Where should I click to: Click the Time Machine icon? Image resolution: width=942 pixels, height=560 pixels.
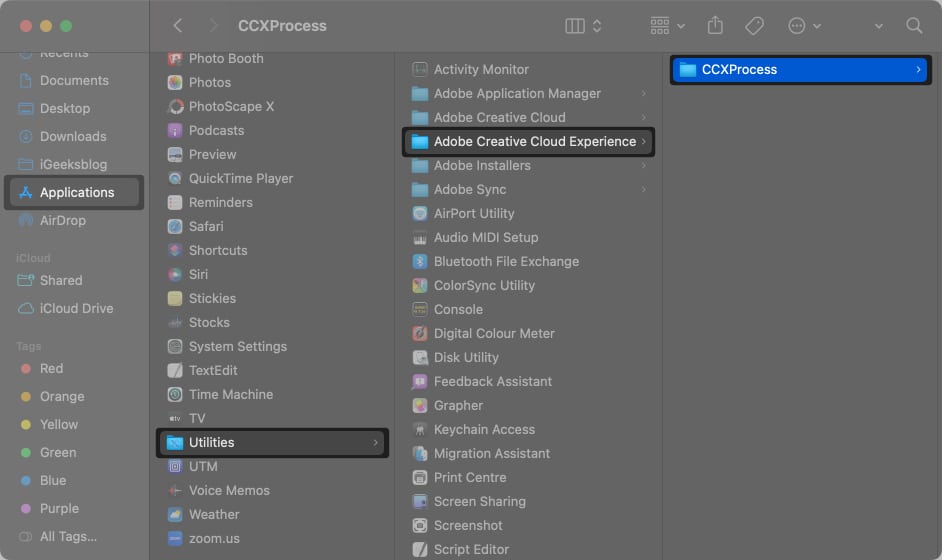[x=175, y=395]
